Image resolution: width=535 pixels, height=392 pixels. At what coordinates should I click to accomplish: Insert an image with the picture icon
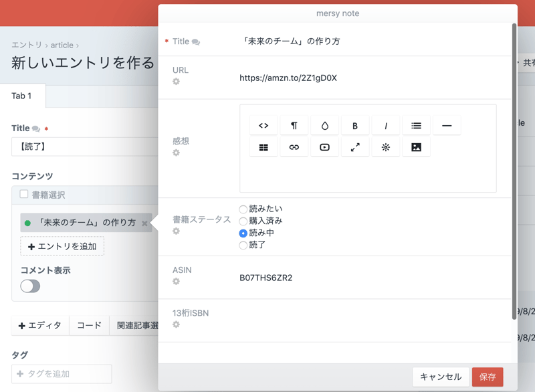[x=416, y=147]
